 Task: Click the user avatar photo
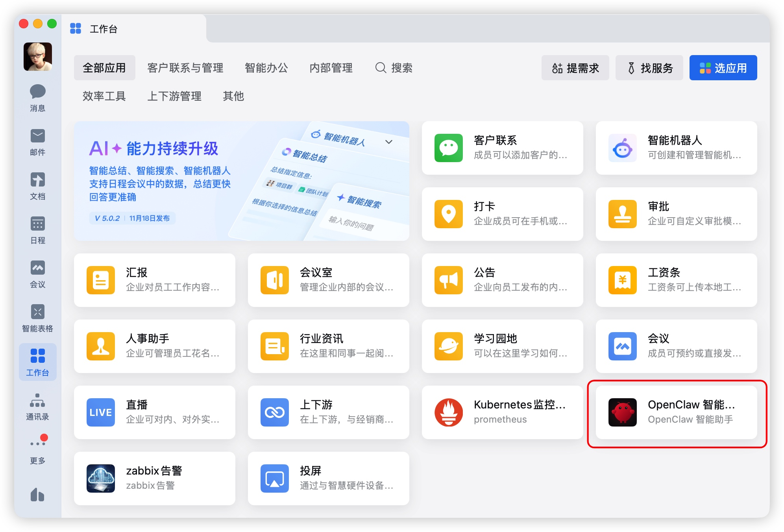[x=38, y=57]
